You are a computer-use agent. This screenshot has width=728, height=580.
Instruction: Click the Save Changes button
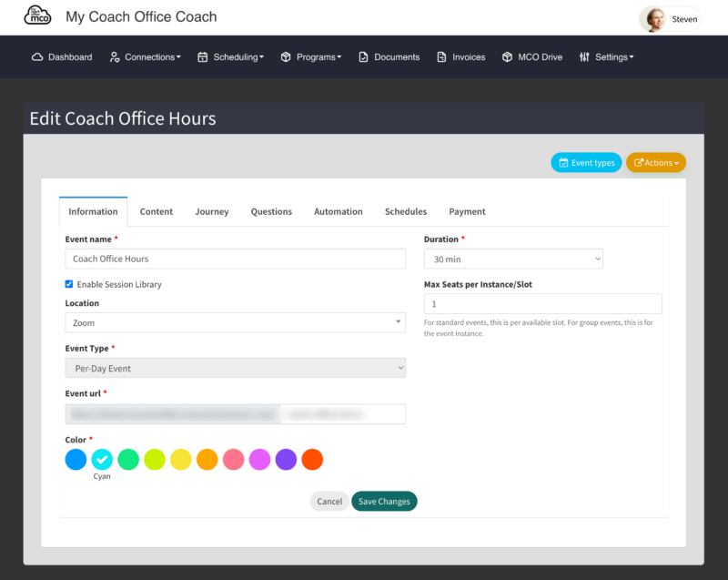click(x=384, y=501)
